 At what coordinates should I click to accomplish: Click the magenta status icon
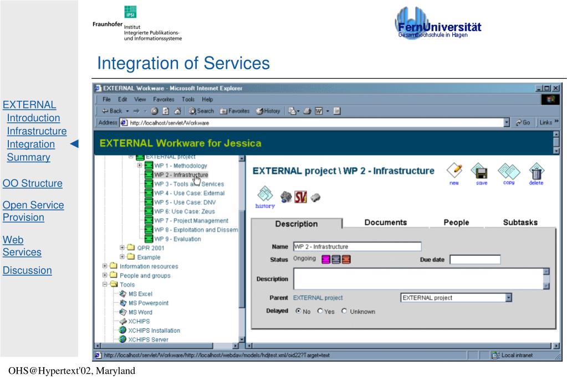(326, 260)
